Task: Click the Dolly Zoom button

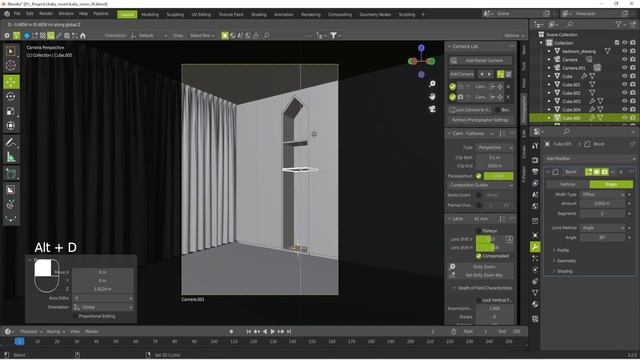Action: click(x=484, y=267)
